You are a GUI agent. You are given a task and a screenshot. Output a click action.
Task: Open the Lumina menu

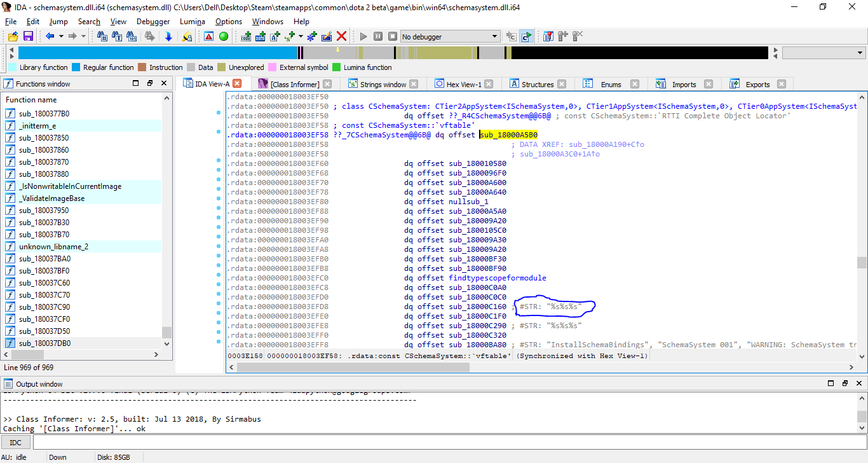click(x=193, y=21)
